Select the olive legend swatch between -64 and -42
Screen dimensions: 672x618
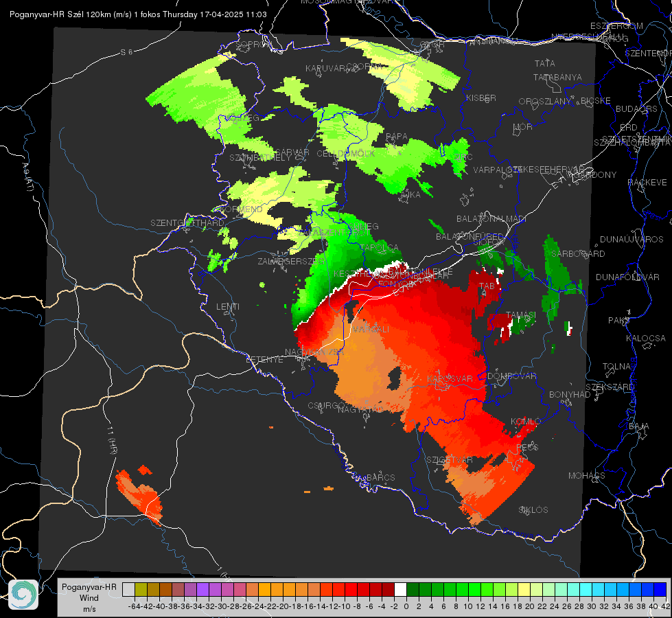[x=141, y=589]
